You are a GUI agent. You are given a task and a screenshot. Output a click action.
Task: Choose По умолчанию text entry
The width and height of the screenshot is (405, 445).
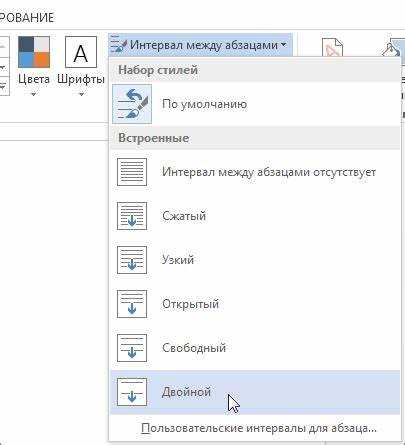(204, 104)
